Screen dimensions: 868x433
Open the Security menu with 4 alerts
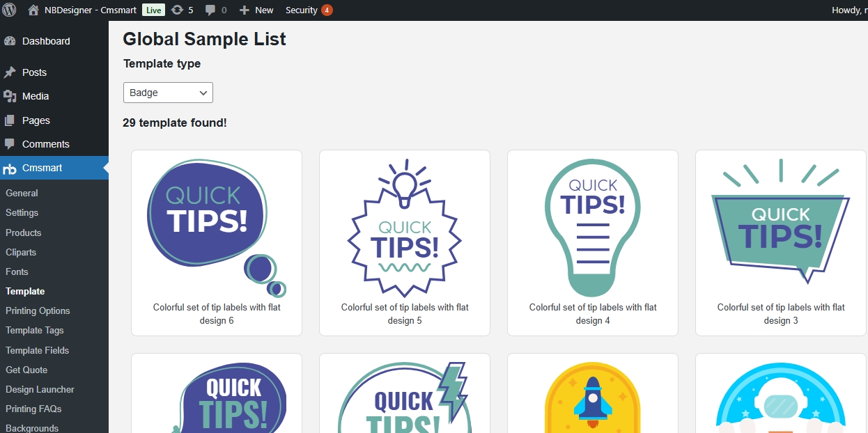308,10
